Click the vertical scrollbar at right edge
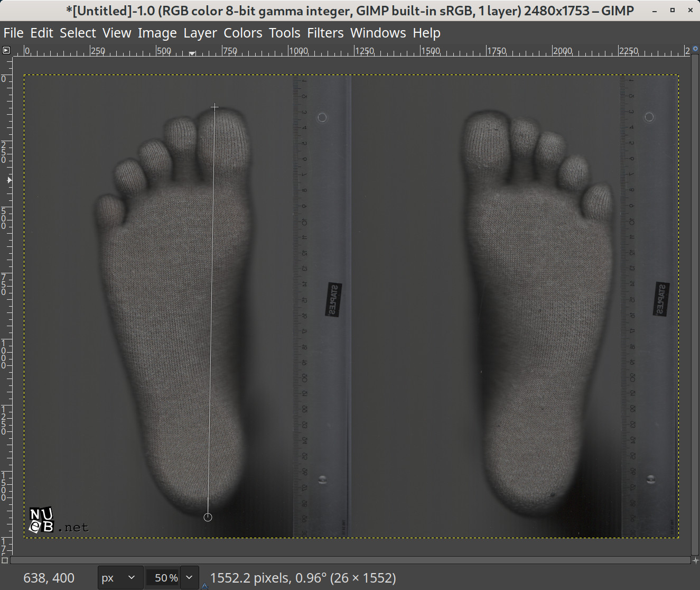The width and height of the screenshot is (700, 590). pos(695,306)
